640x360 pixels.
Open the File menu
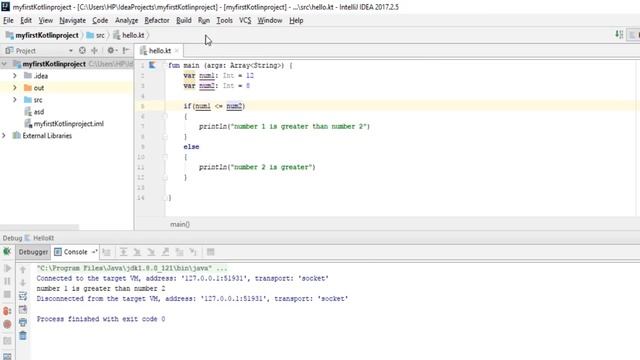tap(8, 20)
